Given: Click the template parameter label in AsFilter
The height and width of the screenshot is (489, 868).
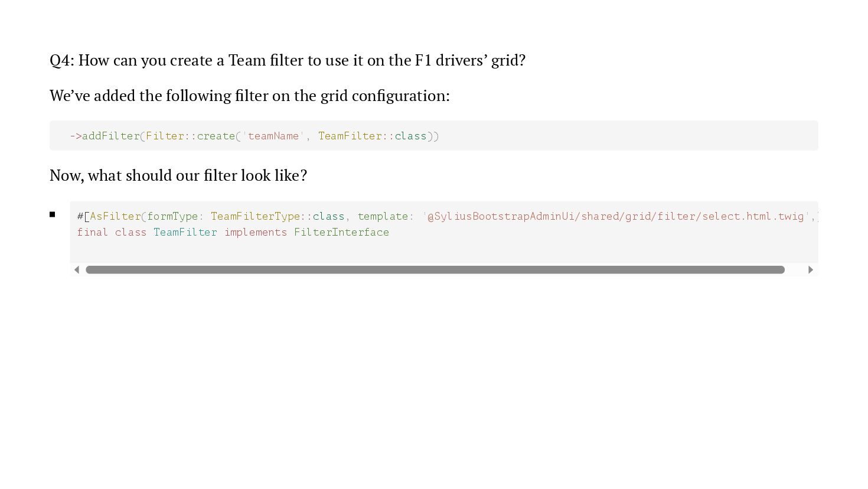Looking at the screenshot, I should (x=383, y=216).
